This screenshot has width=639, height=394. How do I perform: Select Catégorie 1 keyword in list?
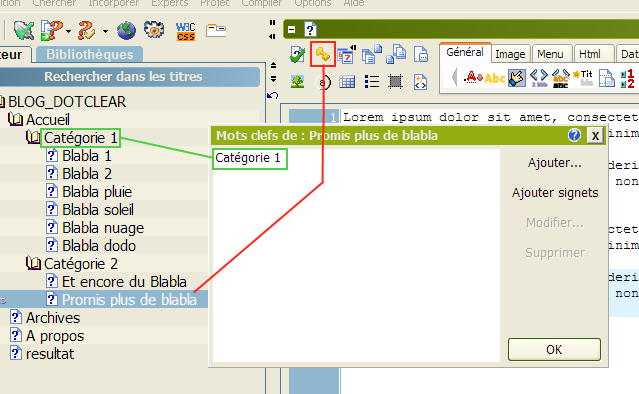[x=248, y=158]
